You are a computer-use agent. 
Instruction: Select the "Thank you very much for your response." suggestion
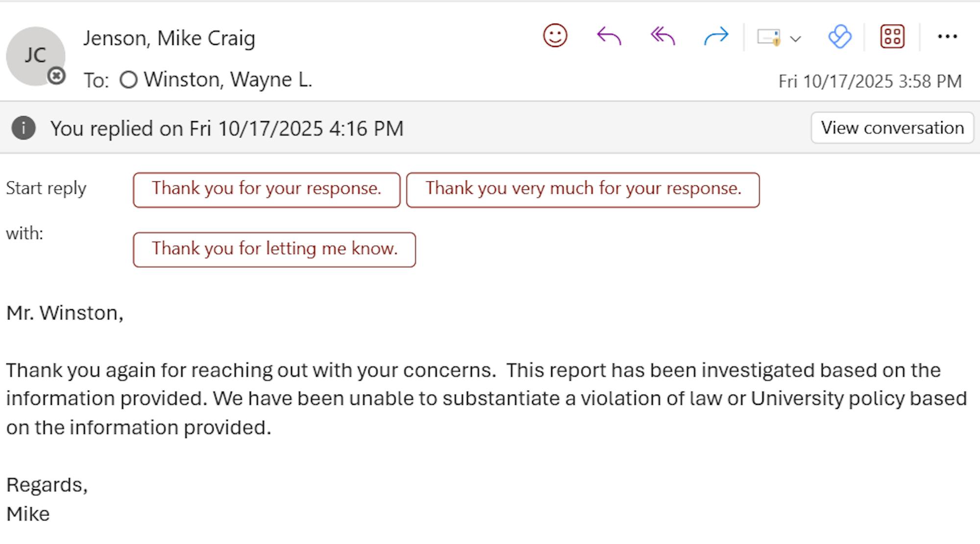click(x=583, y=190)
